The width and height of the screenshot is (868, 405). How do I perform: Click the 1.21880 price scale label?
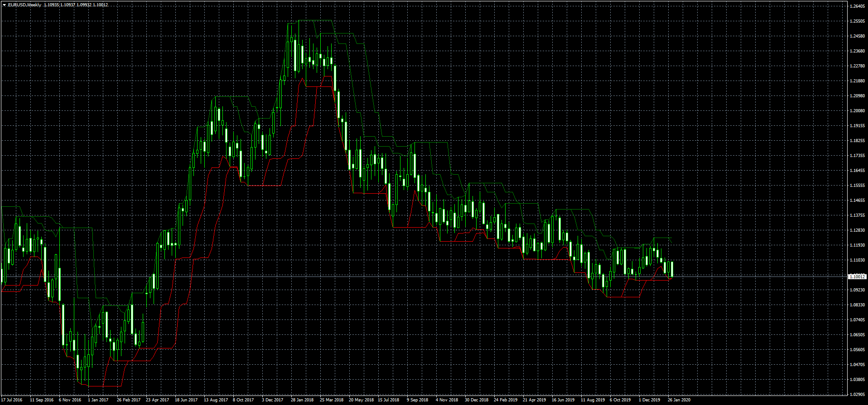pos(858,81)
